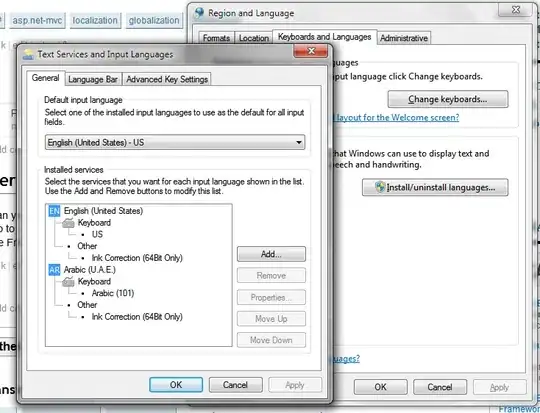Open the Default input language dropdown

pyautogui.click(x=175, y=142)
